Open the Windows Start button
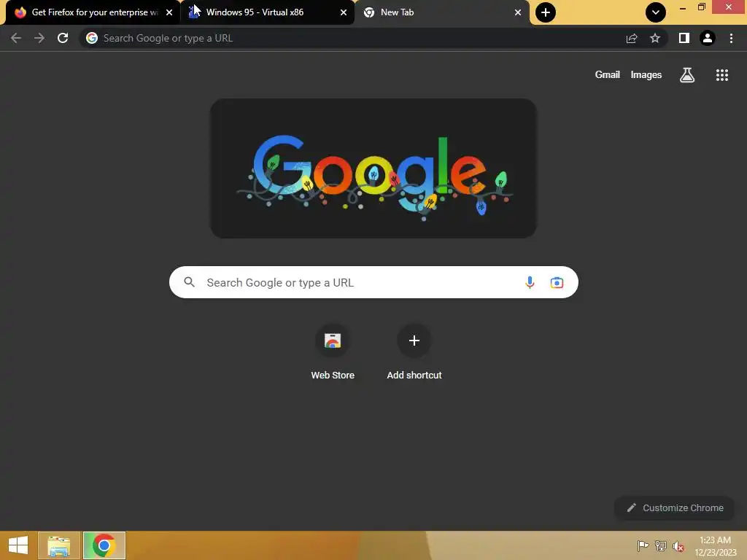 point(18,545)
